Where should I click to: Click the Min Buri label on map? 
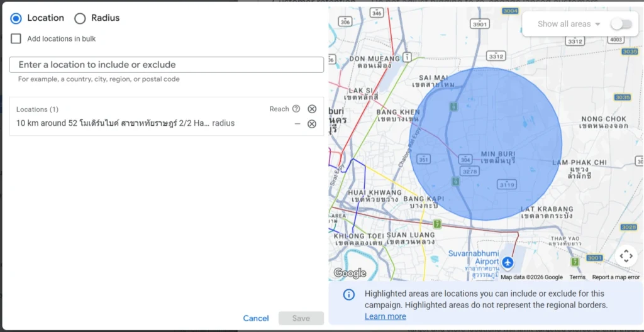pos(498,157)
